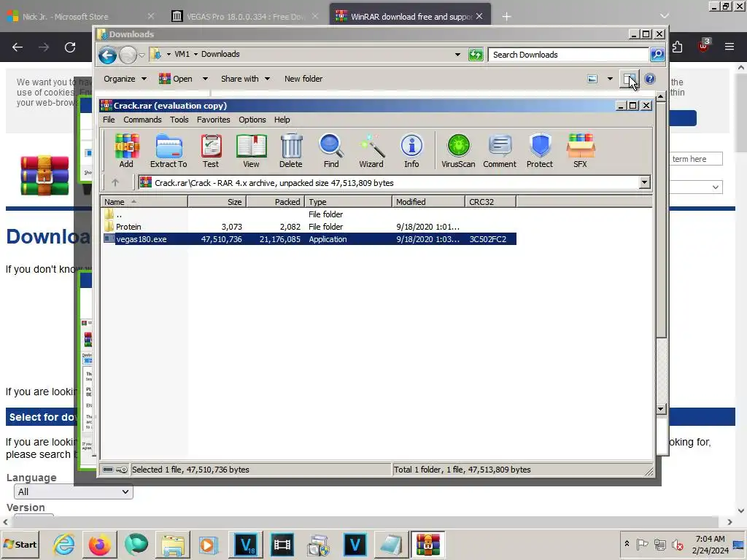Click the Add icon in WinRAR toolbar
The image size is (747, 560).
(x=126, y=150)
